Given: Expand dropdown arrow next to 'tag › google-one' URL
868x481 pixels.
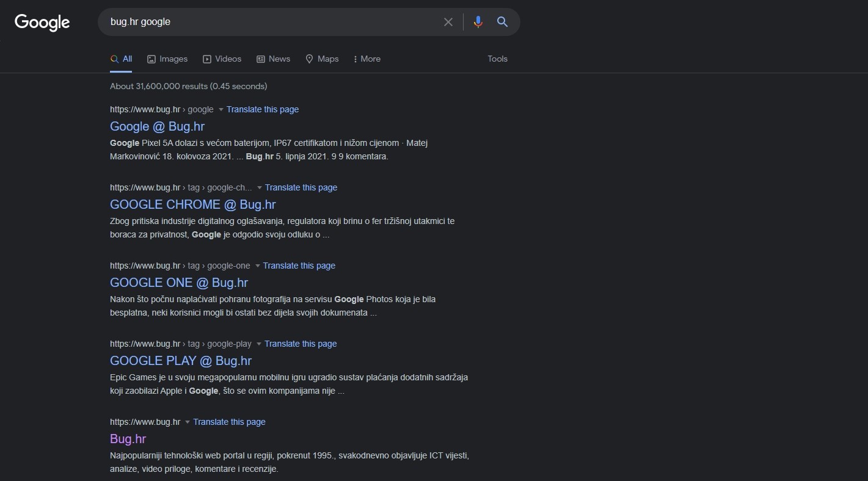Looking at the screenshot, I should tap(258, 266).
